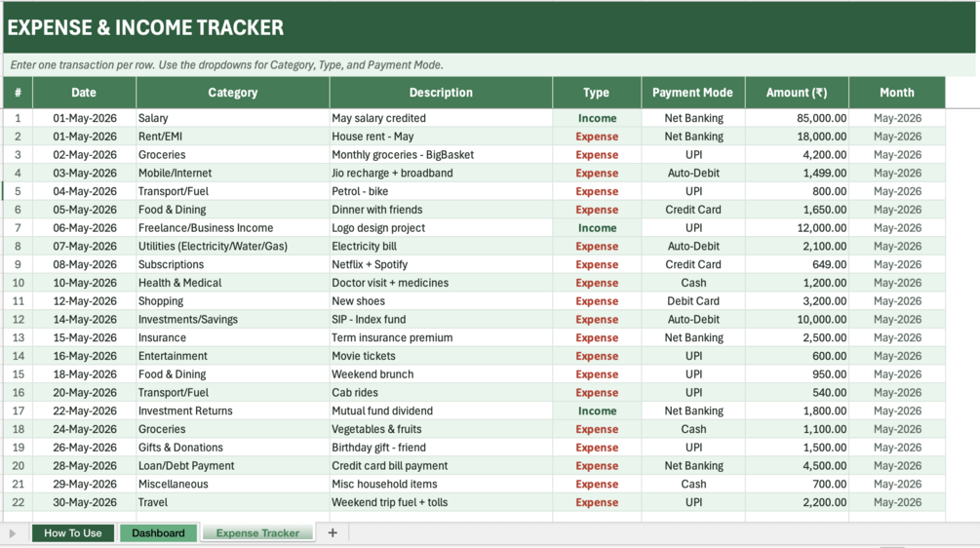Select the Amount (₹) header cell

797,93
